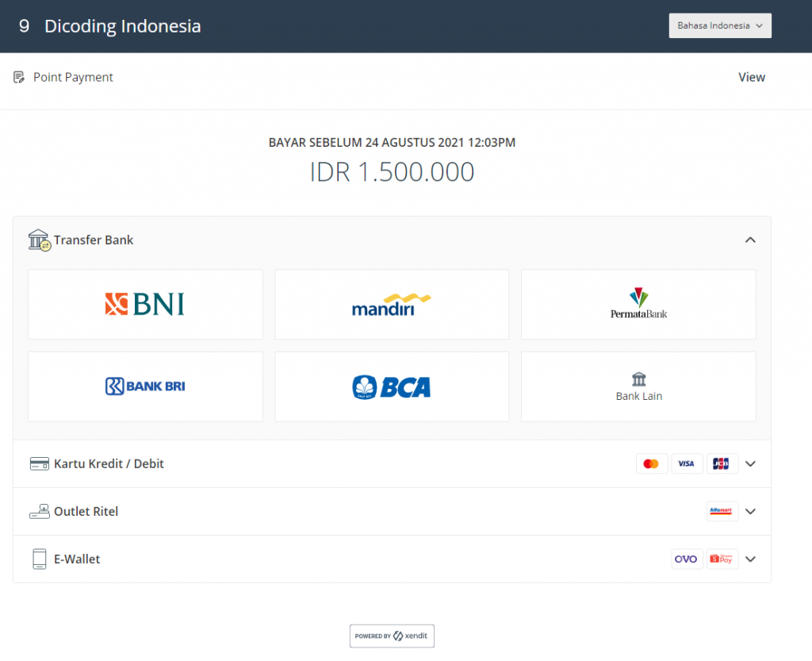Viewport: 812px width, 661px height.
Task: Select BANK BRI transfer method
Action: (x=145, y=386)
